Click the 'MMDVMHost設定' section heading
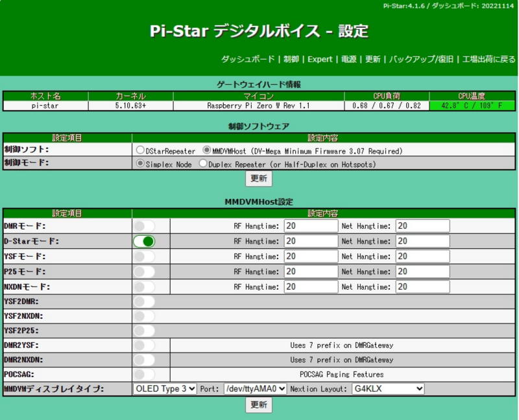The height and width of the screenshot is (420, 519). (x=259, y=202)
